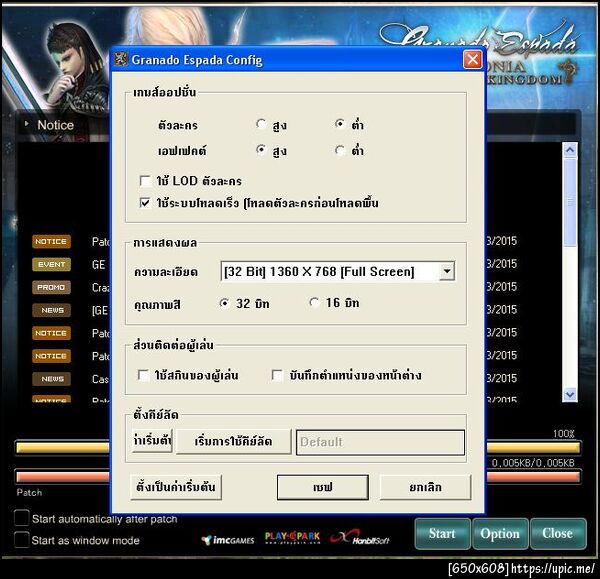Select the 32 บิท color quality

225,303
